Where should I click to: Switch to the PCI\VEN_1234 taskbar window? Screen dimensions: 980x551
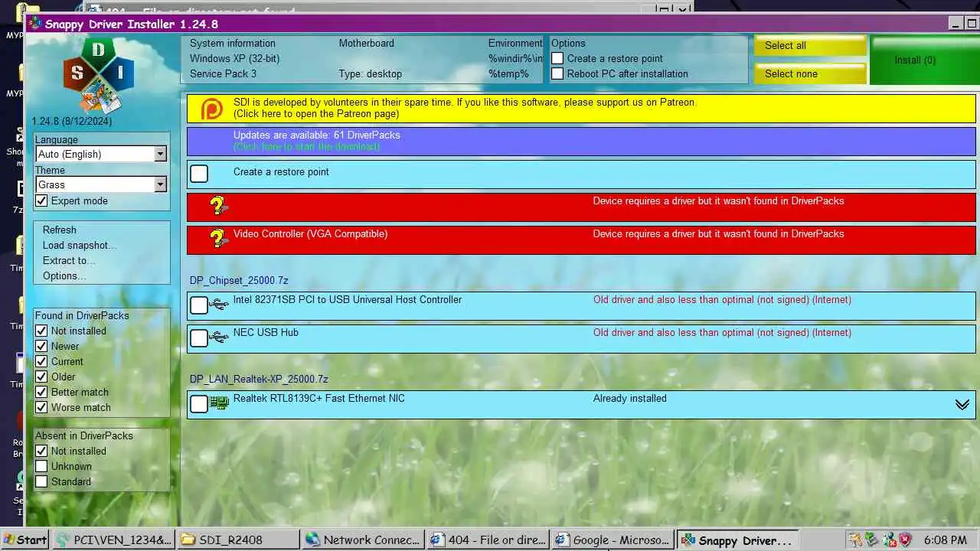click(x=113, y=540)
